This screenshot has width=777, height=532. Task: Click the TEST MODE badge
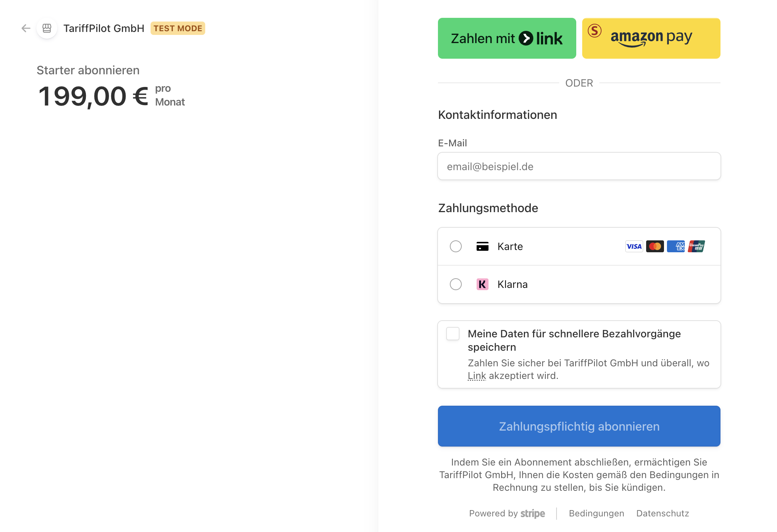point(178,28)
